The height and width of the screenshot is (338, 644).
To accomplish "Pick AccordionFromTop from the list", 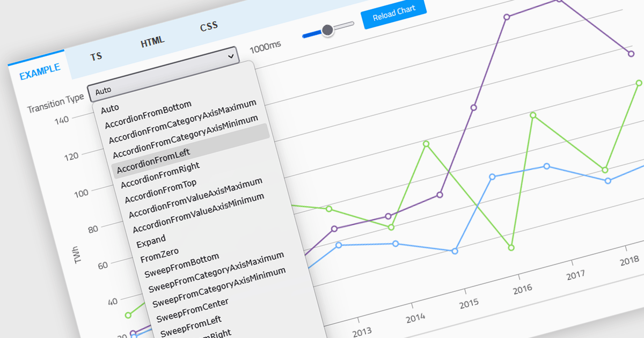I will [160, 192].
